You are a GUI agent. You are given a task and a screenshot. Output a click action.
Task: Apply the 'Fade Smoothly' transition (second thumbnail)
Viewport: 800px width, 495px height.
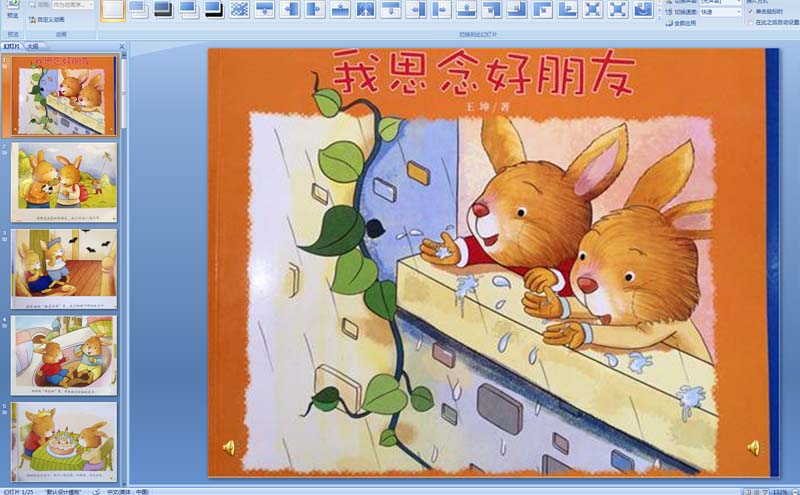138,9
